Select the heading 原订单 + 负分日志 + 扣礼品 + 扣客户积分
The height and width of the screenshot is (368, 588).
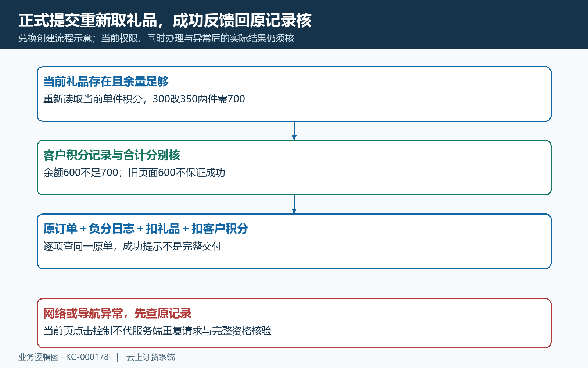(146, 229)
